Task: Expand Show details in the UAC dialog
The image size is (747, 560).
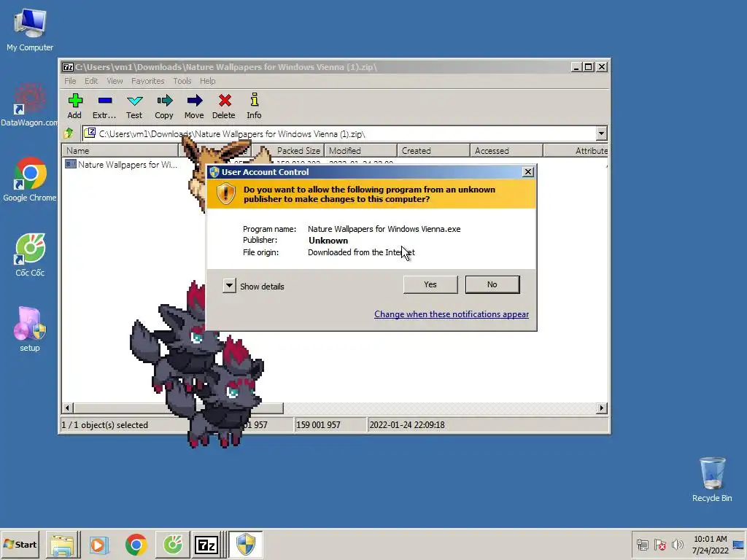Action: click(229, 286)
